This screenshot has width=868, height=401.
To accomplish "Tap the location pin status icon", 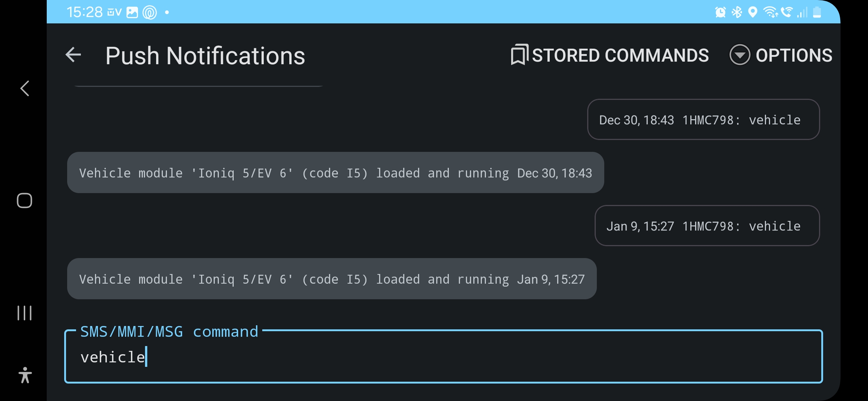I will 753,12.
